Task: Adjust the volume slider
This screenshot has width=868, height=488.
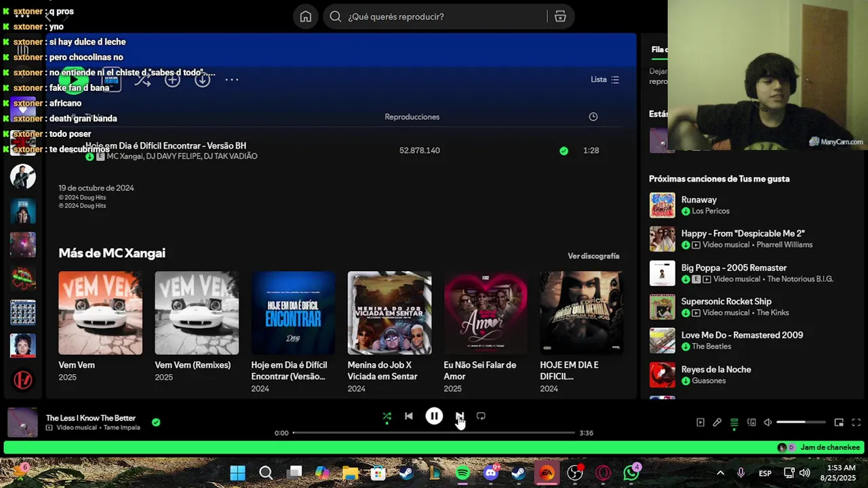Action: (801, 422)
